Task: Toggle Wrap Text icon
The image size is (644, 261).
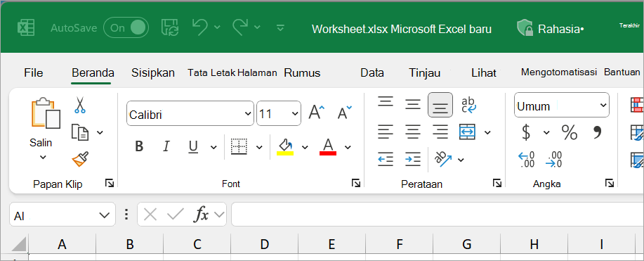Action: click(468, 105)
